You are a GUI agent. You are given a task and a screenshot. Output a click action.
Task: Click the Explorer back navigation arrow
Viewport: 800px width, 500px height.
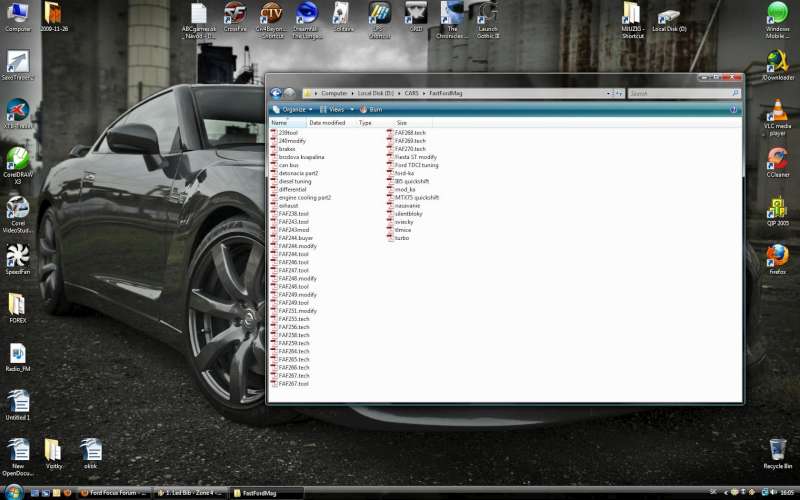[x=276, y=93]
